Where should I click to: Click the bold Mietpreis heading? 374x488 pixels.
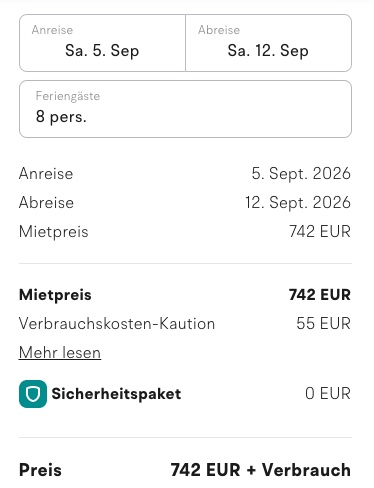click(55, 295)
